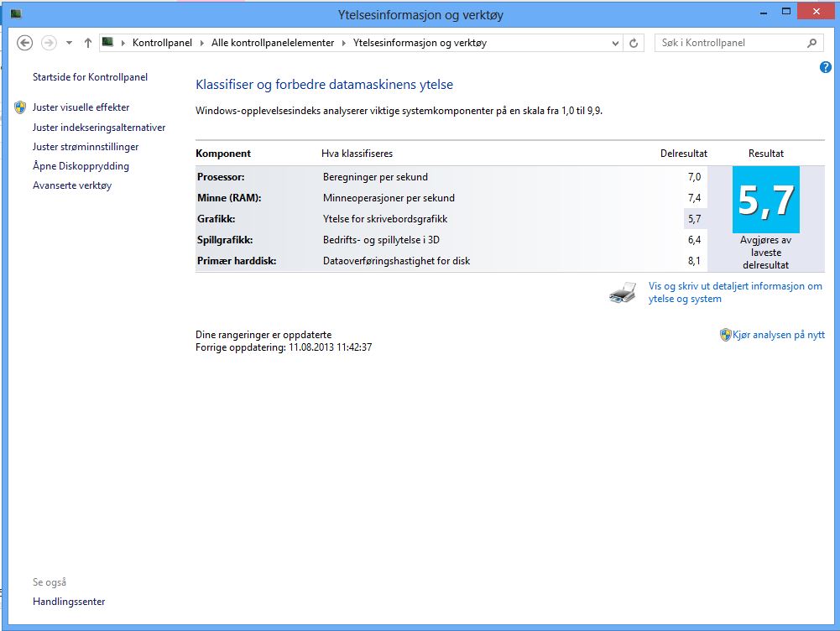The height and width of the screenshot is (631, 840).
Task: Click the Komponent column header
Action: pyautogui.click(x=223, y=154)
